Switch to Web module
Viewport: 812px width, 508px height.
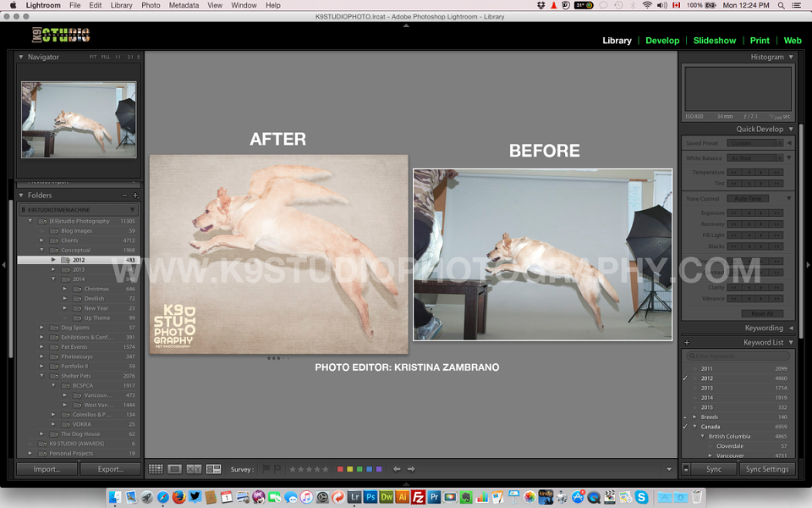(x=793, y=41)
